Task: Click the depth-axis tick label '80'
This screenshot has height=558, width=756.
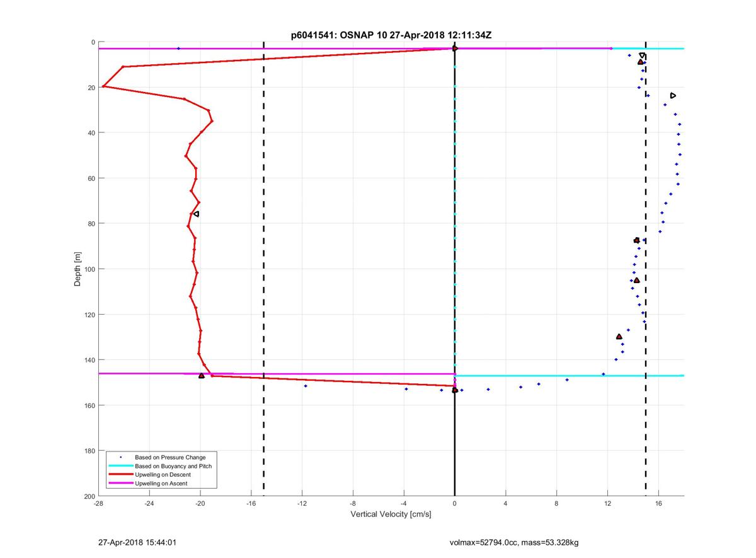Action: click(91, 224)
